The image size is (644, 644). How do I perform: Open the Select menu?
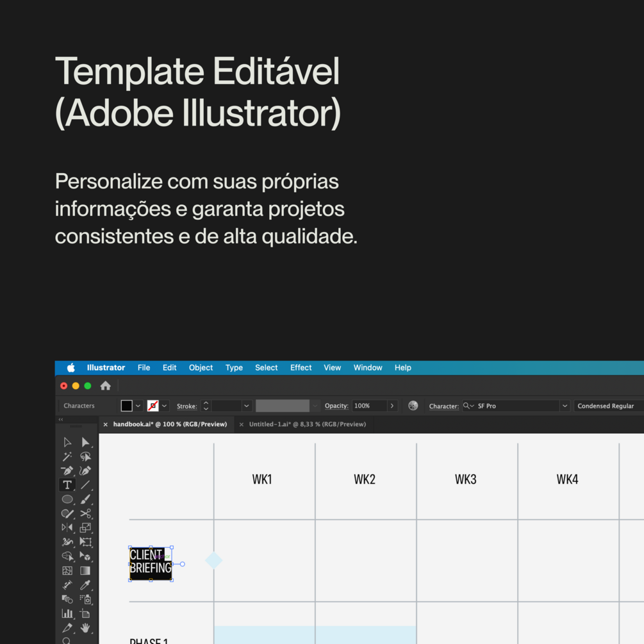coord(267,368)
